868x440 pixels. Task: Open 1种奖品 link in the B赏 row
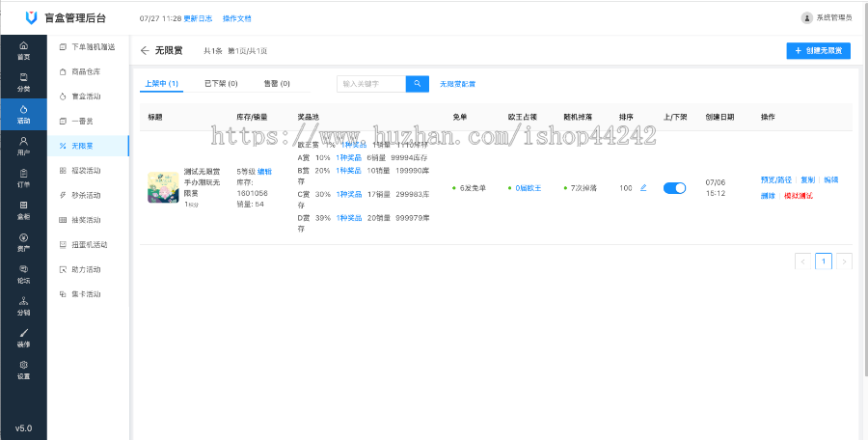point(349,171)
